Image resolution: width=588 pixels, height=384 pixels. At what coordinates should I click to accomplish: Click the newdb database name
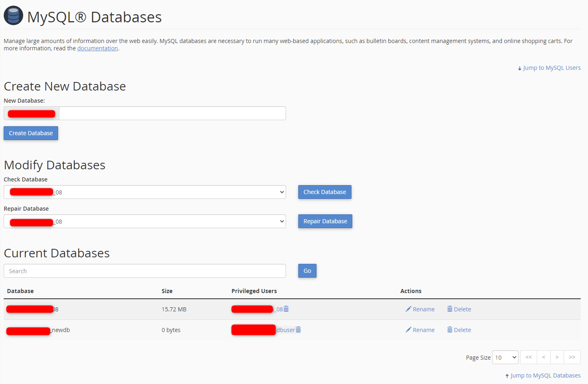[38, 330]
